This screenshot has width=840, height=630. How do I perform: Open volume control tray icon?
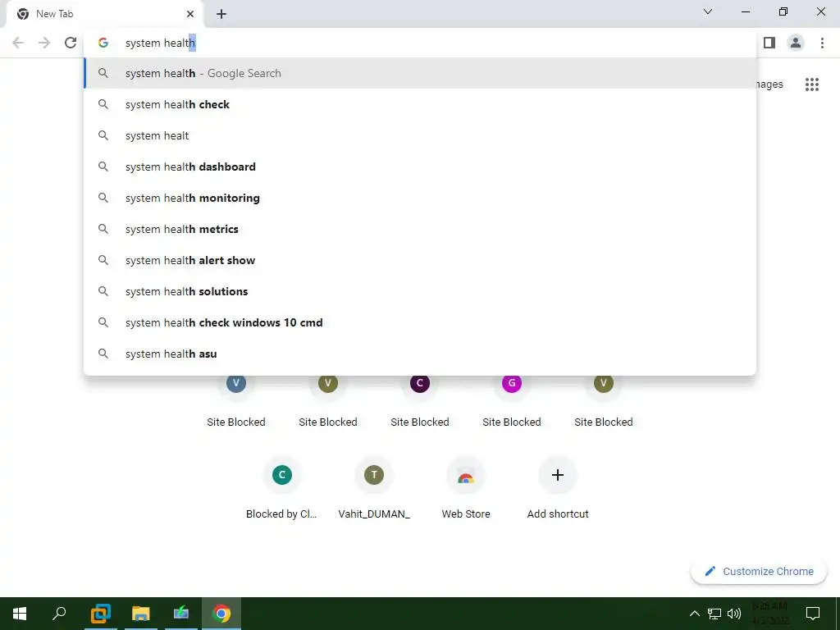734,614
